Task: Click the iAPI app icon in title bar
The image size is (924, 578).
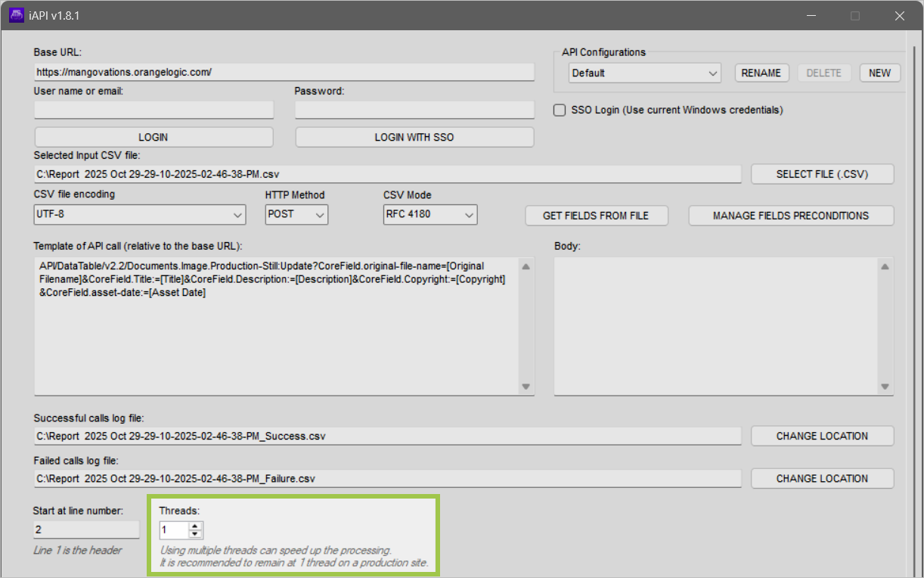Action: 18,15
